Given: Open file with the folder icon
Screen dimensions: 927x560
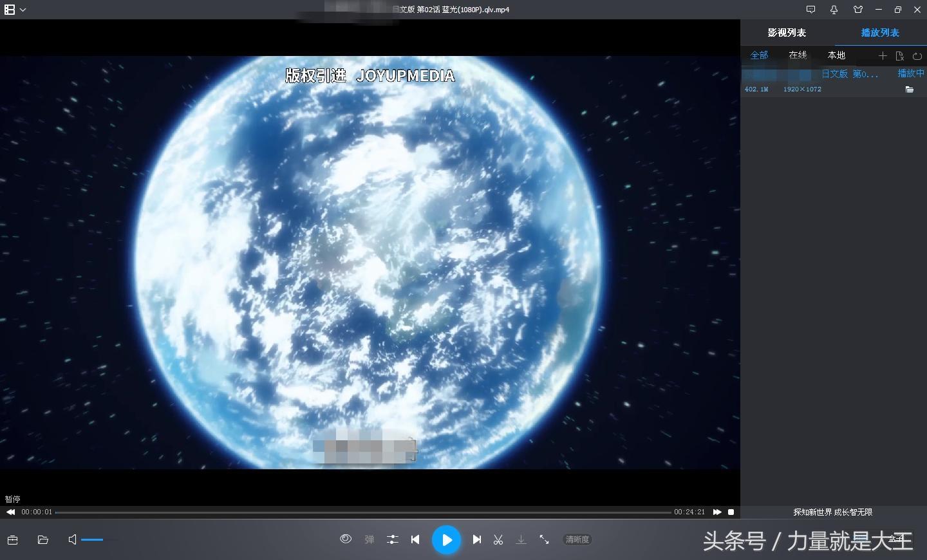Looking at the screenshot, I should tap(43, 540).
